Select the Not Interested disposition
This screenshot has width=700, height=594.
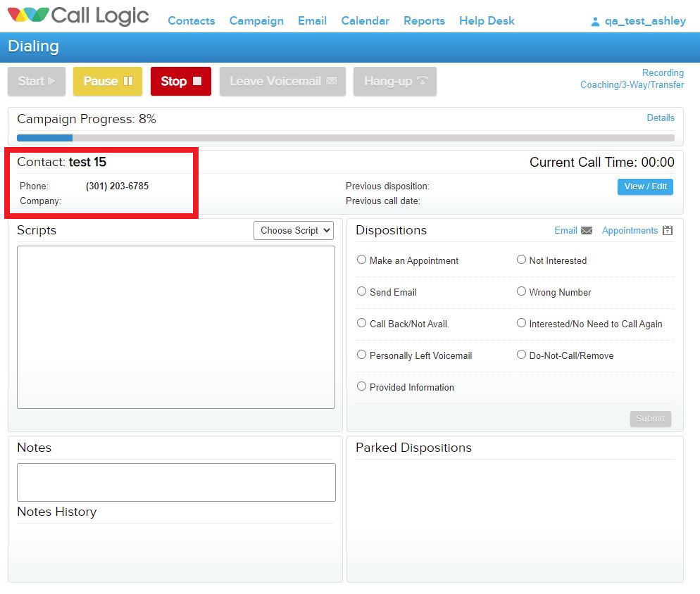pyautogui.click(x=522, y=260)
